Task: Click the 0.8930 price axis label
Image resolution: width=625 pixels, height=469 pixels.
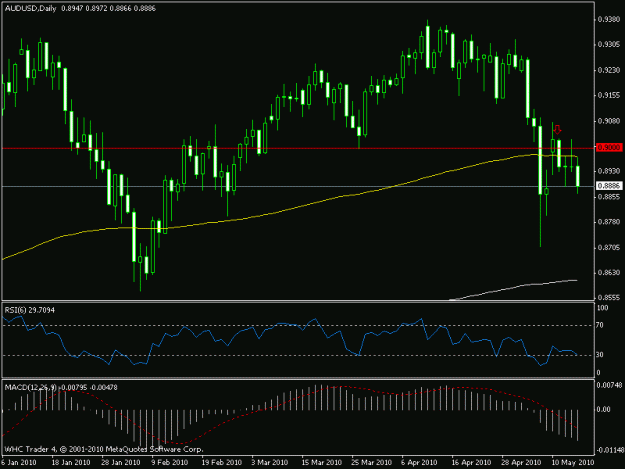Action: click(609, 171)
